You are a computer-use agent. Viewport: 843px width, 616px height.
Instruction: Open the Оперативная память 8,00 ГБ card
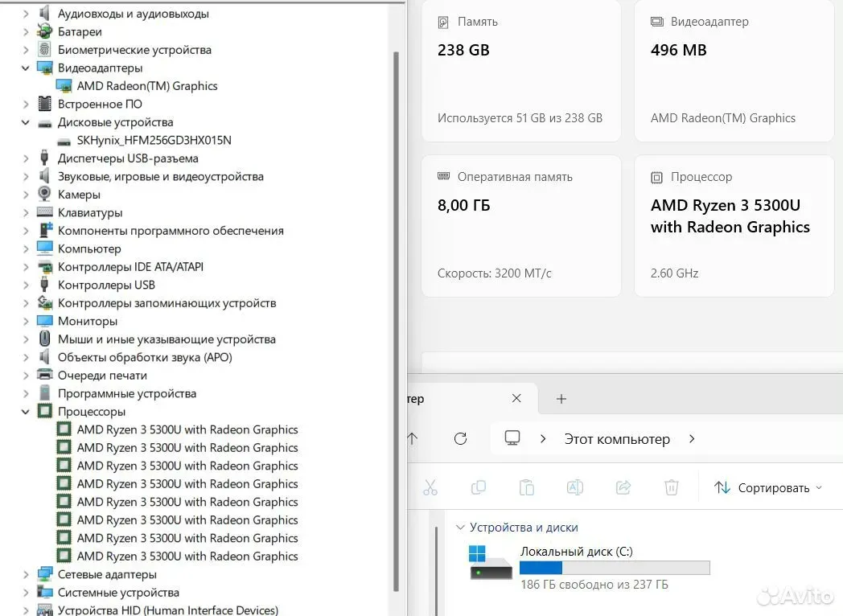521,226
